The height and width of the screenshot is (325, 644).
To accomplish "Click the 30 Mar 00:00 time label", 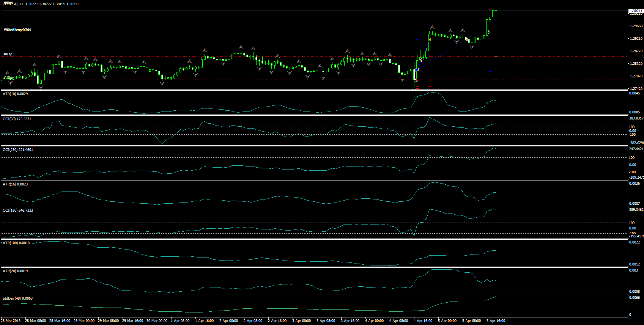I will tap(157, 321).
